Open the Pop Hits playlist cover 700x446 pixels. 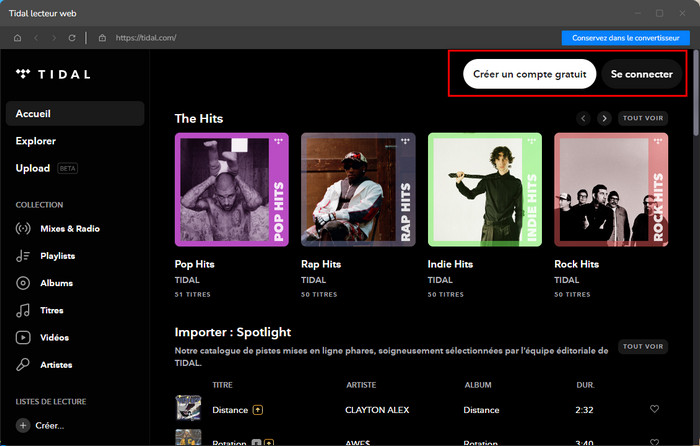point(232,190)
